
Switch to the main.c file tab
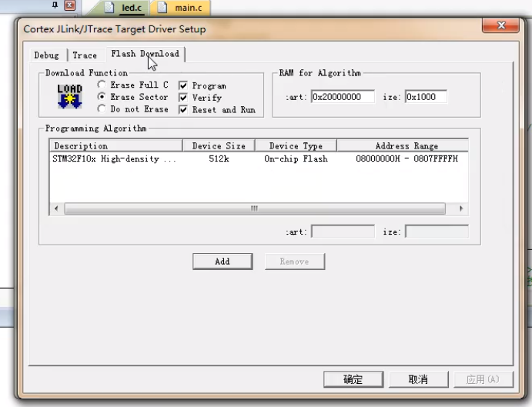coord(180,8)
